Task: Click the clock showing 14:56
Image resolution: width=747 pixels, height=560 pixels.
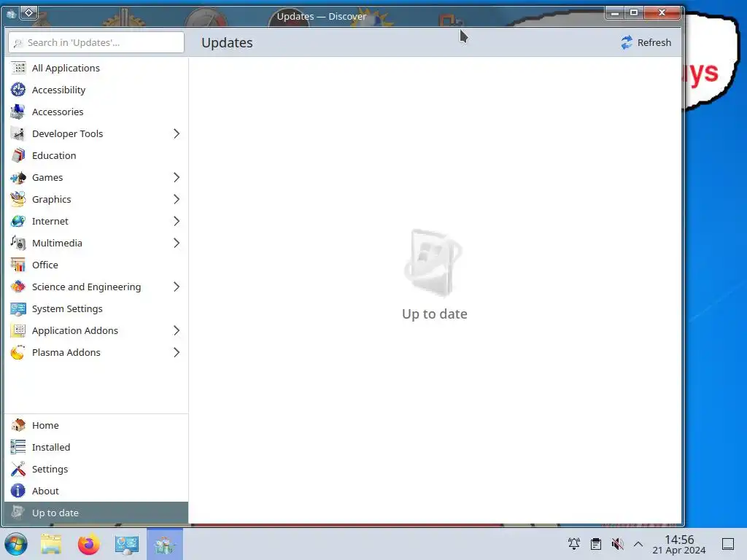Action: (679, 540)
